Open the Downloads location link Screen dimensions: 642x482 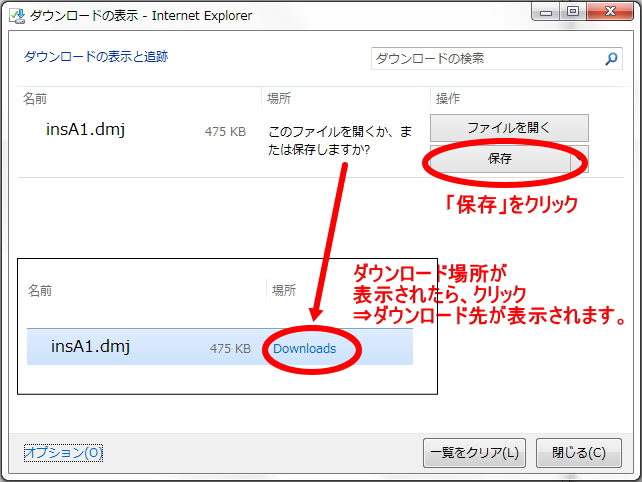[304, 348]
